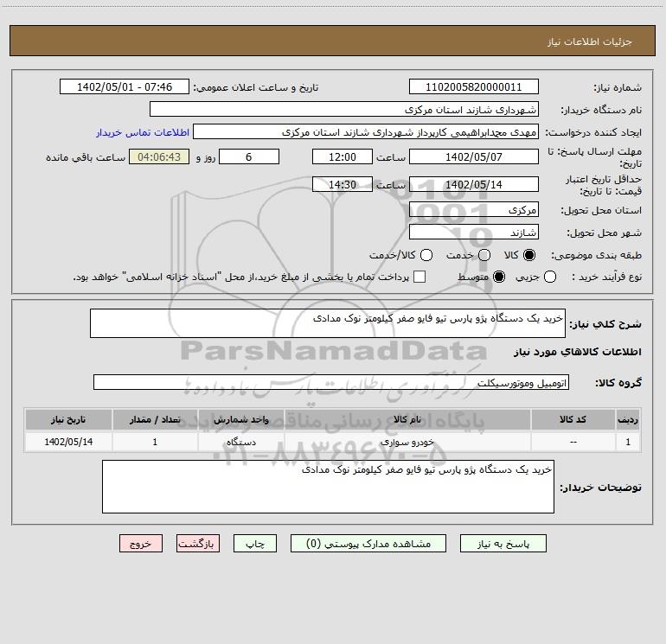Click the واحد شمارش column header
The image size is (666, 644).
240,419
